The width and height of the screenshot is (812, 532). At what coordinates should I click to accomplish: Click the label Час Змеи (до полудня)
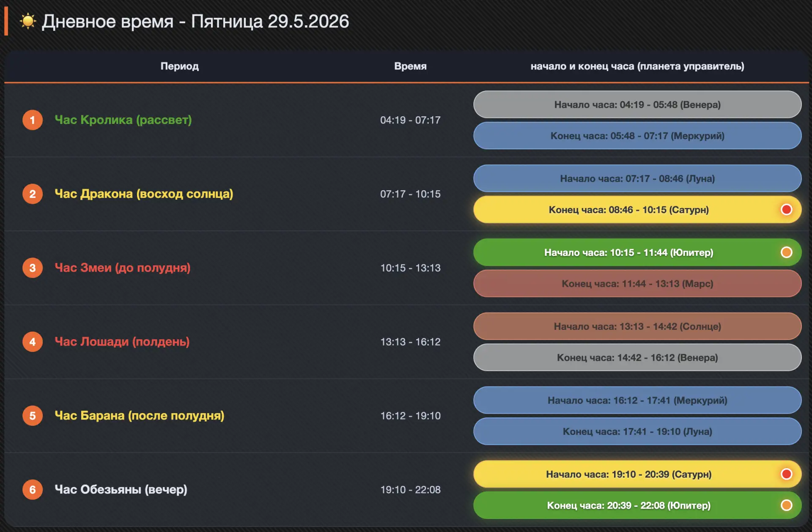coord(123,268)
